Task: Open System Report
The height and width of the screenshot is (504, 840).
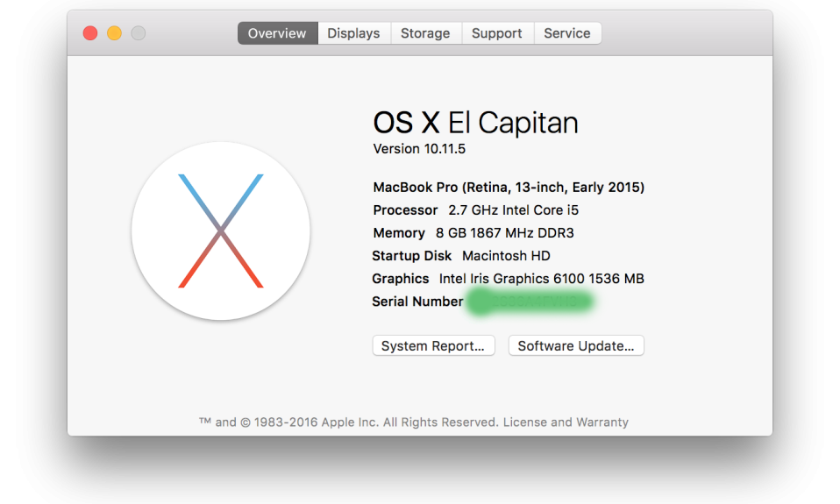Action: tap(433, 345)
